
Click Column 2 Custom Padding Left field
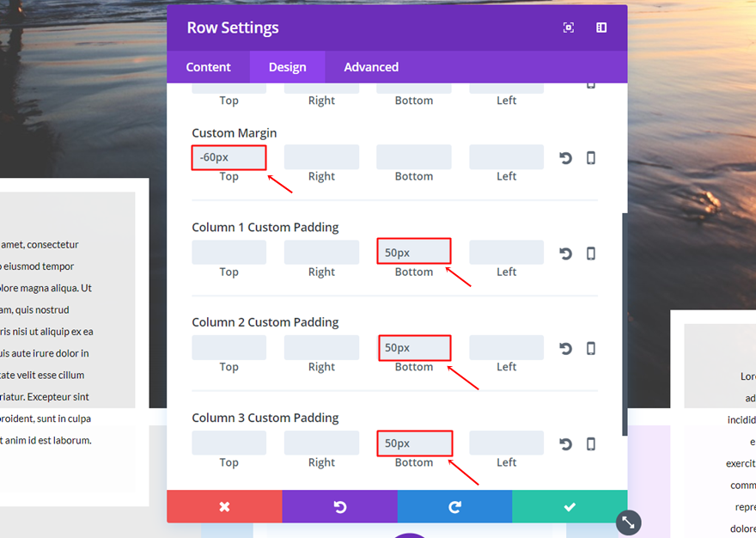point(507,347)
